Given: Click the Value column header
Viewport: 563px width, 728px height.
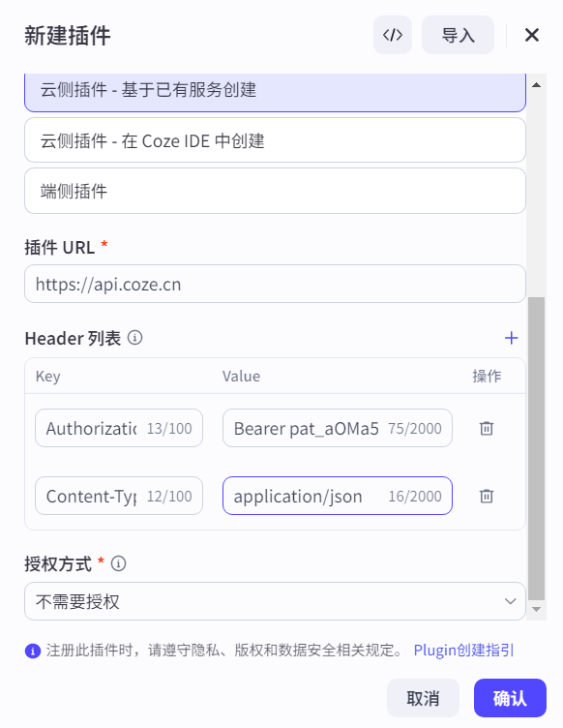Looking at the screenshot, I should 241,376.
